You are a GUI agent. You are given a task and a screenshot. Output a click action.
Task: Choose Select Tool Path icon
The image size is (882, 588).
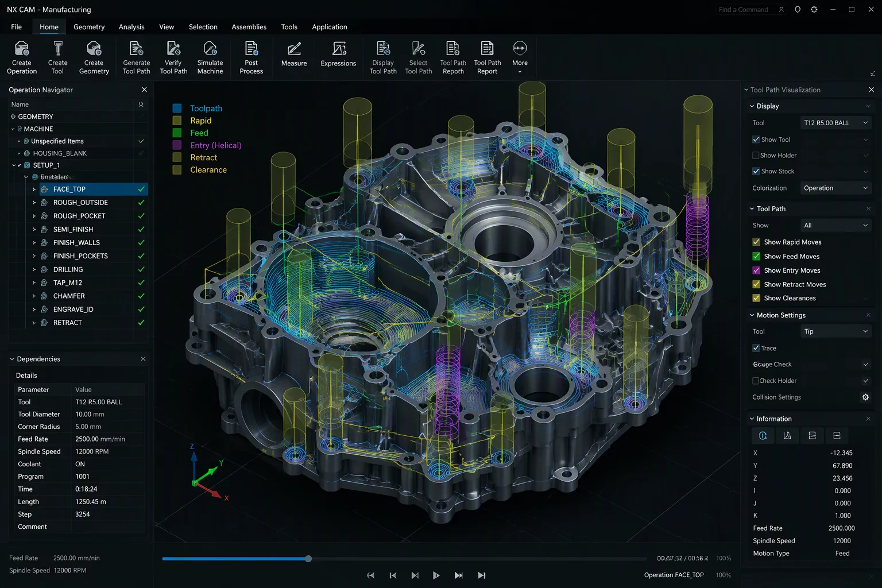pyautogui.click(x=419, y=48)
